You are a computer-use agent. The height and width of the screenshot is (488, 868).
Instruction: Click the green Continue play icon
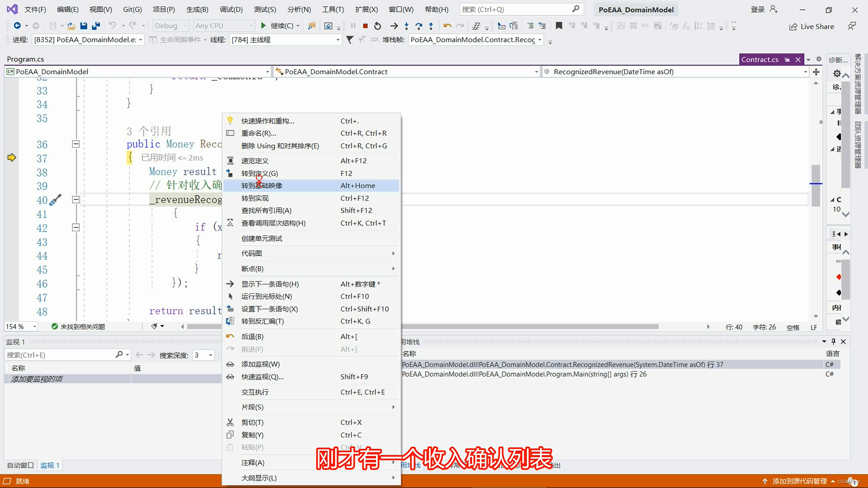263,26
